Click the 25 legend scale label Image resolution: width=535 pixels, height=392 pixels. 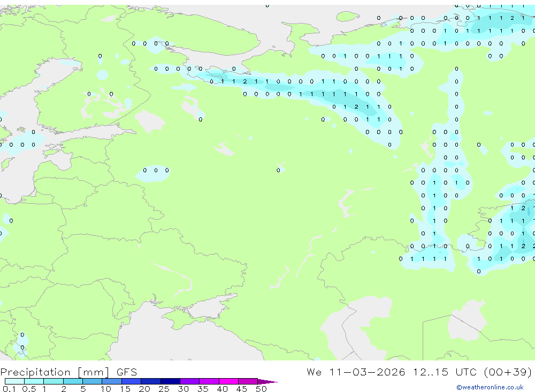pos(164,389)
